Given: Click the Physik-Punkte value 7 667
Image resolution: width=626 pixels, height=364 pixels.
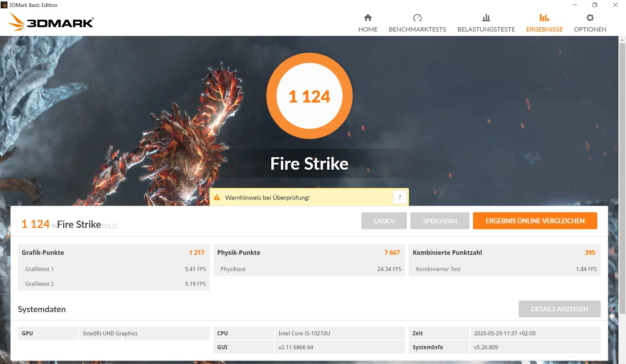Looking at the screenshot, I should click(392, 253).
